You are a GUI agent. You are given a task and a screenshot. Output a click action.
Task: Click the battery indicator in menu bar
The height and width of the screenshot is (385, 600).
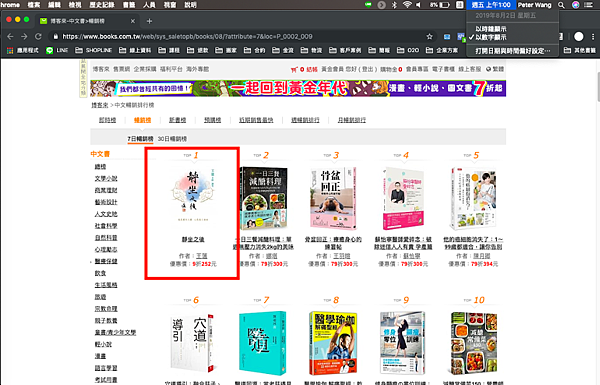(x=440, y=5)
